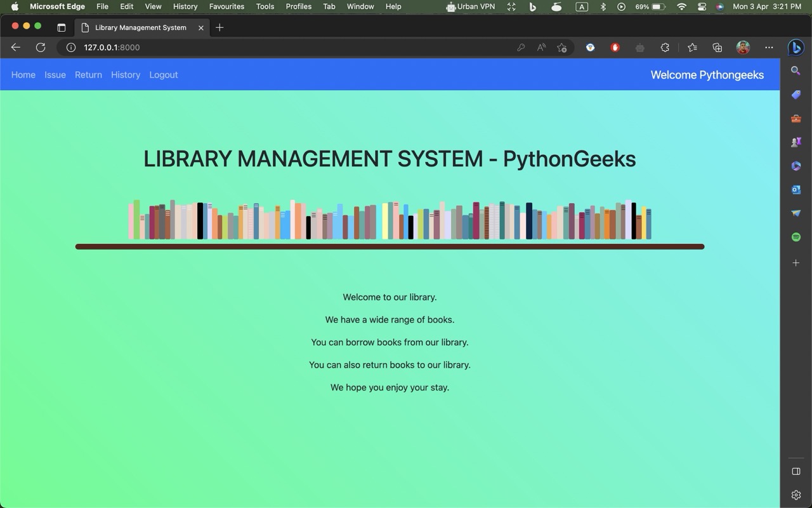Image resolution: width=812 pixels, height=508 pixels.
Task: Open the History nav link on page
Action: pyautogui.click(x=126, y=74)
